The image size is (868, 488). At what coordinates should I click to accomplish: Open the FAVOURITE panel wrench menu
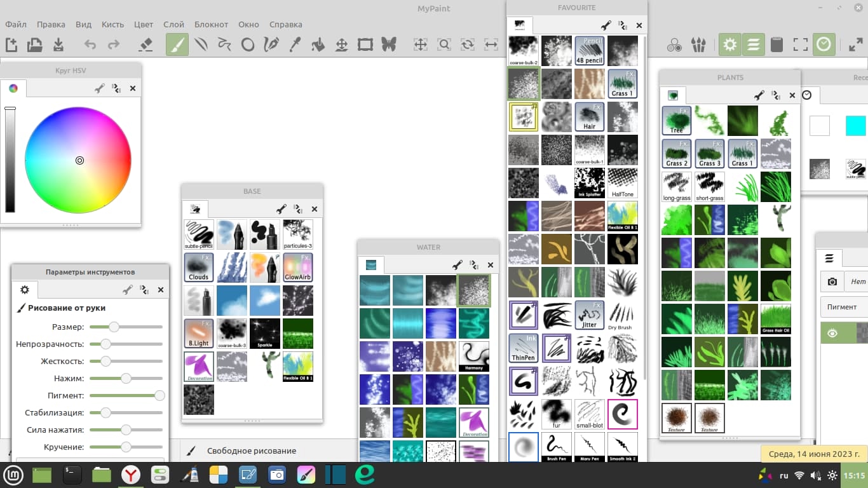606,25
